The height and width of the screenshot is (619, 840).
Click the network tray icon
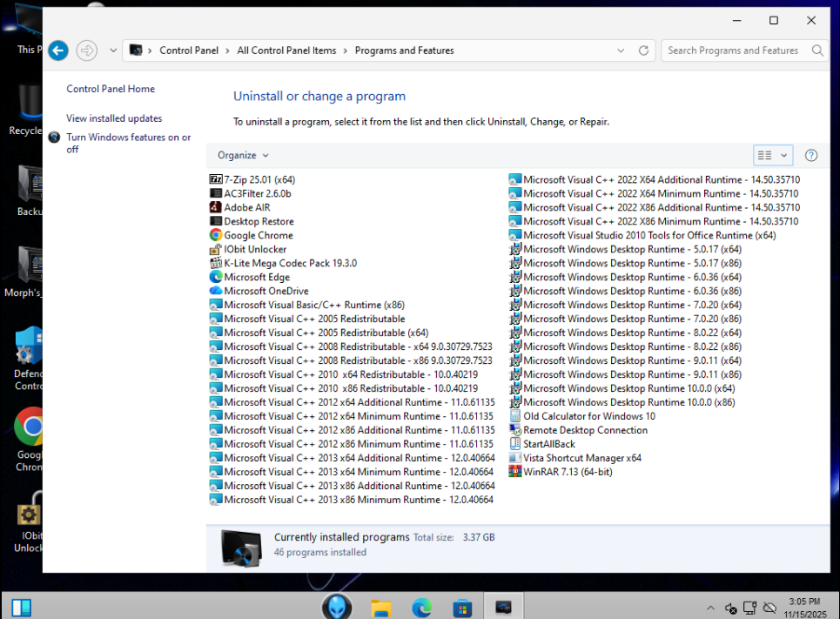[750, 608]
